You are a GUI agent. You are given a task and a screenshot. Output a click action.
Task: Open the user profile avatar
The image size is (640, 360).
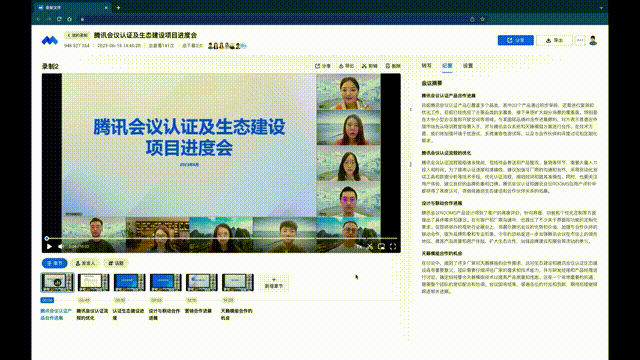click(x=593, y=40)
